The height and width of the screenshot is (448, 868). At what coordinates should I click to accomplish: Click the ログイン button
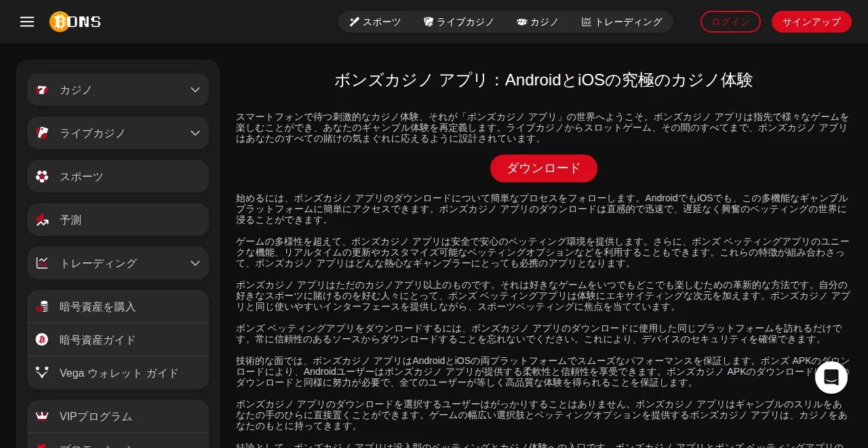[x=730, y=22]
